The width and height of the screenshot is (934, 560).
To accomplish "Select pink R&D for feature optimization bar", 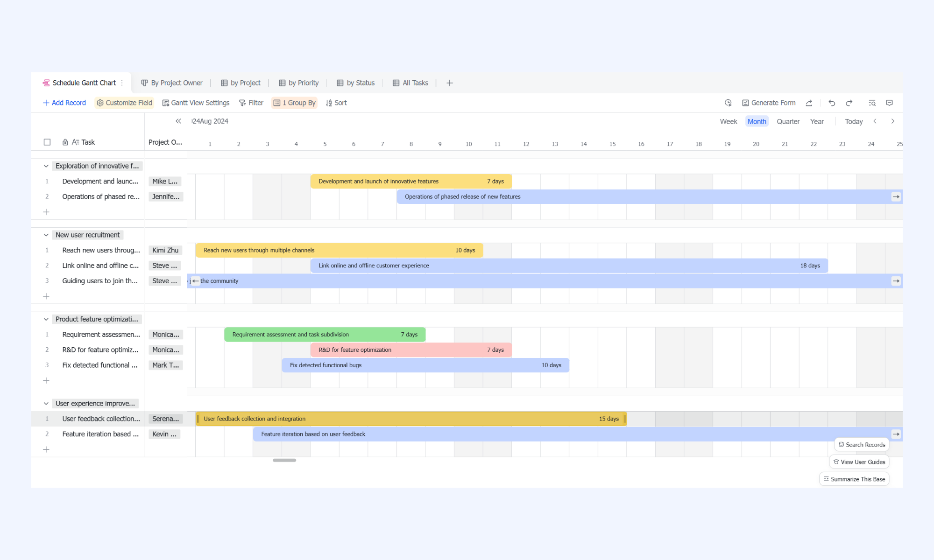I will 411,350.
